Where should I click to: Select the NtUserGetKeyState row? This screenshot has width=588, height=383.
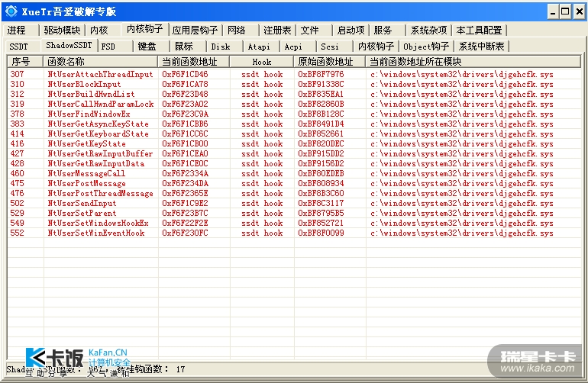pos(294,143)
